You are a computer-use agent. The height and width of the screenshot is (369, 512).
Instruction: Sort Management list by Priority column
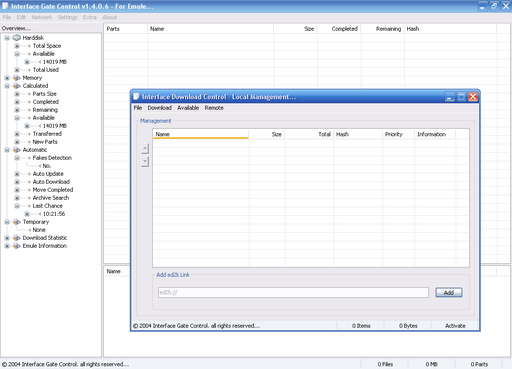click(398, 134)
